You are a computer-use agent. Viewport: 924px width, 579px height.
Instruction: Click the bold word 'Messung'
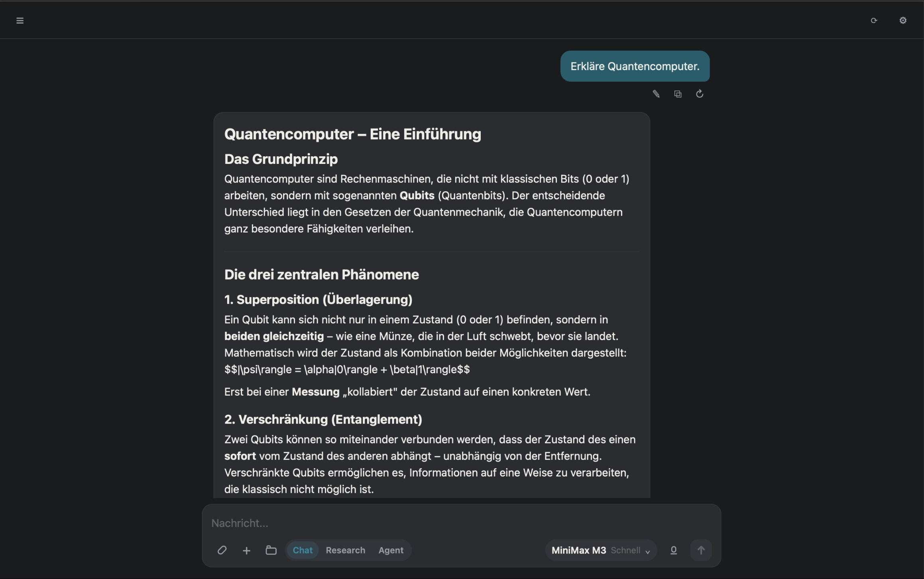(315, 392)
